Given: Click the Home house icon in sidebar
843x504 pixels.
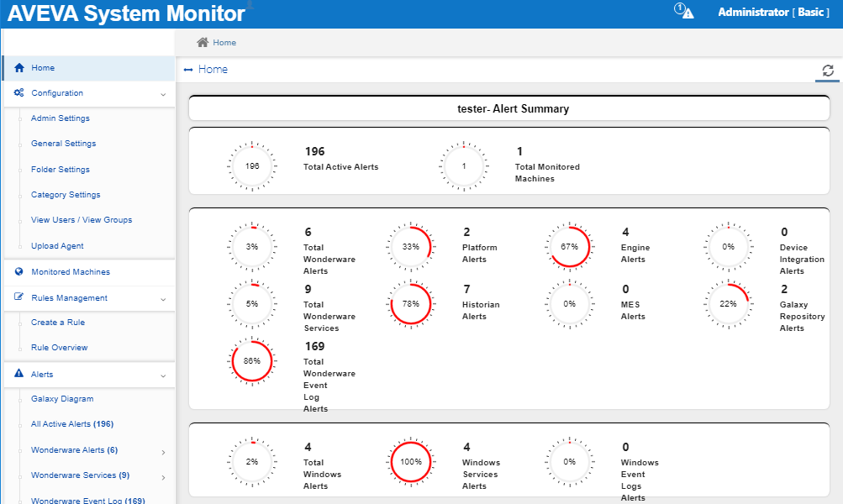Looking at the screenshot, I should 19,68.
